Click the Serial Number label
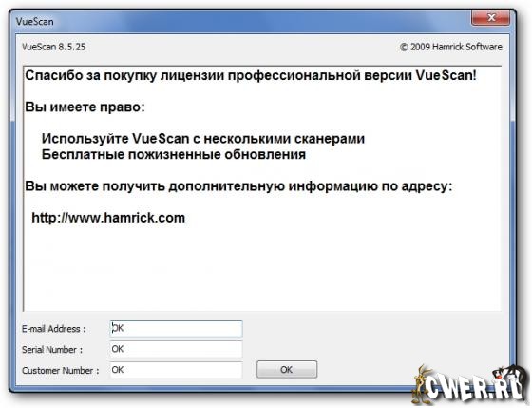The width and height of the screenshot is (532, 408). click(52, 350)
